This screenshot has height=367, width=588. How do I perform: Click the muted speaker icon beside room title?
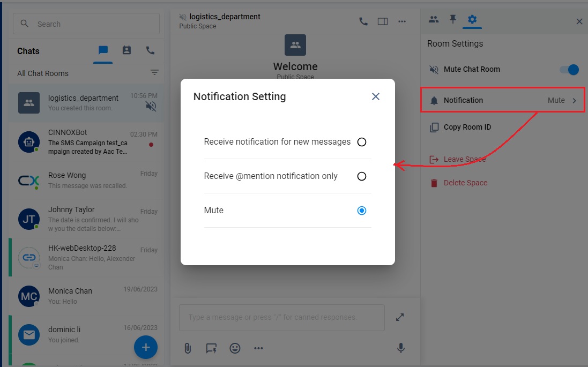coord(183,17)
